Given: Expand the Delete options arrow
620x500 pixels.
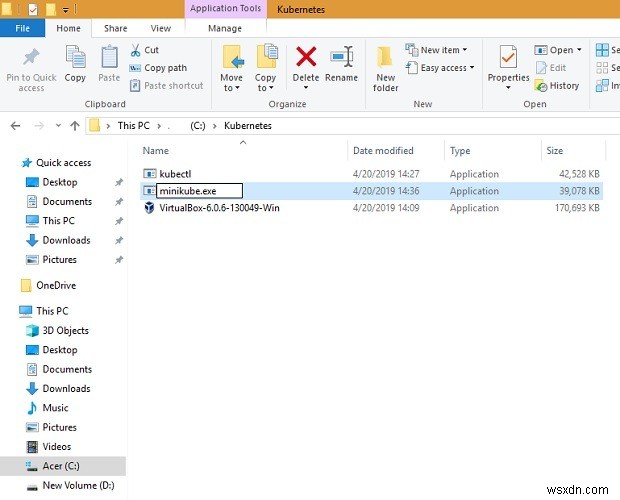Looking at the screenshot, I should (306, 87).
